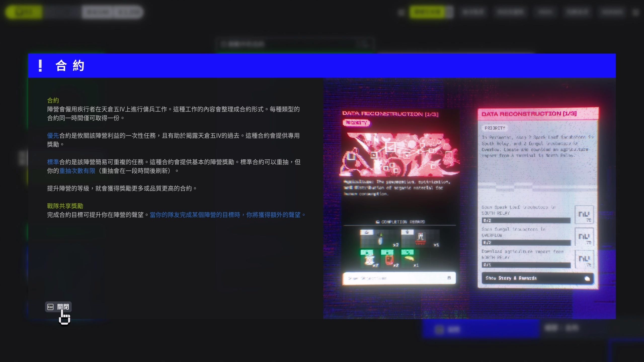644x362 pixels.
Task: Click the blue 優先 highlighted word
Action: pos(53,136)
